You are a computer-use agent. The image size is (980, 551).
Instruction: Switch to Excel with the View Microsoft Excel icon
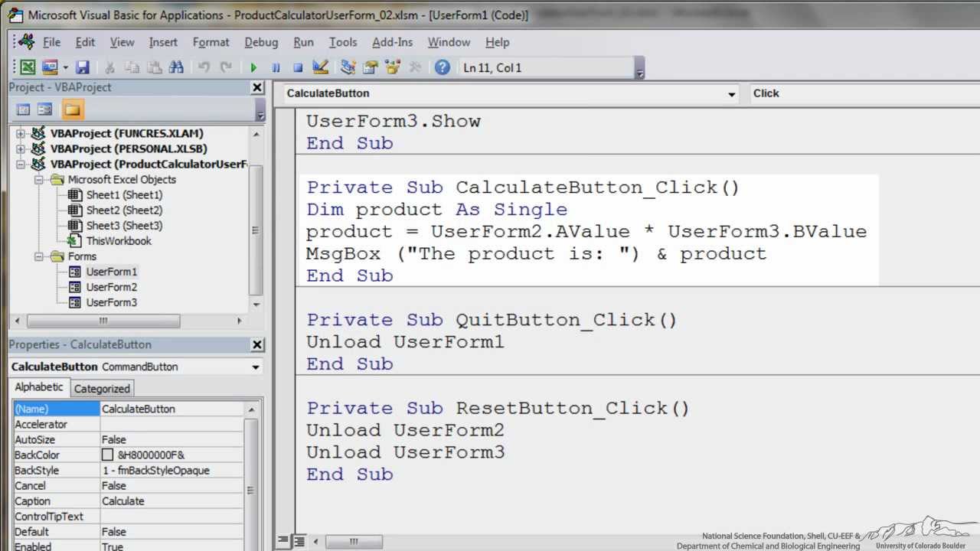[27, 67]
